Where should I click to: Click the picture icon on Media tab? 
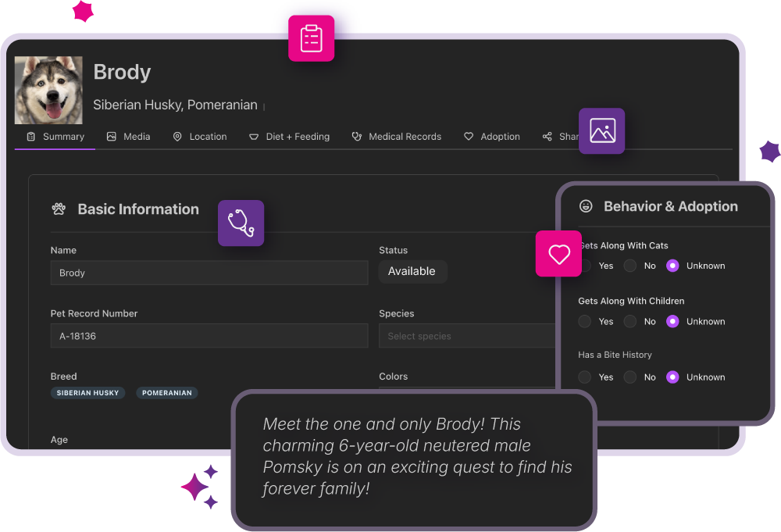click(112, 137)
